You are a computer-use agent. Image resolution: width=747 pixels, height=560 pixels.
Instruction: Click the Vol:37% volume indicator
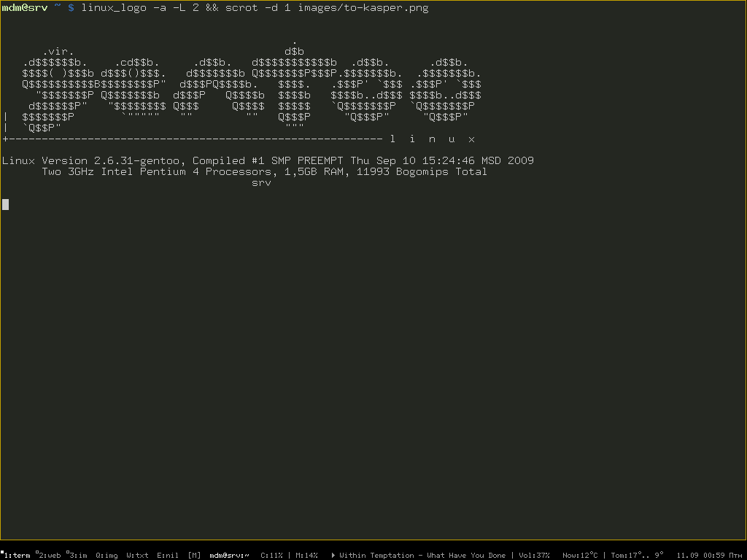534,555
